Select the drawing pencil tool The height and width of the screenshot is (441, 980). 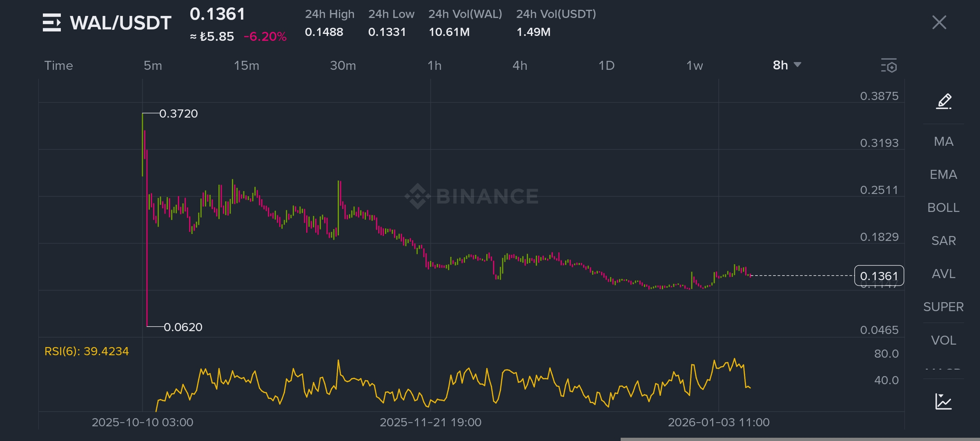tap(944, 101)
